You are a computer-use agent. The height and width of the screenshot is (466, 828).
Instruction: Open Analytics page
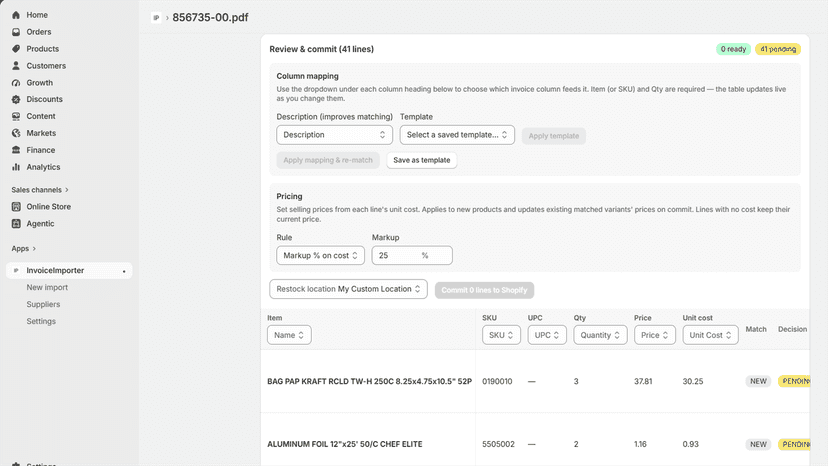coord(43,167)
